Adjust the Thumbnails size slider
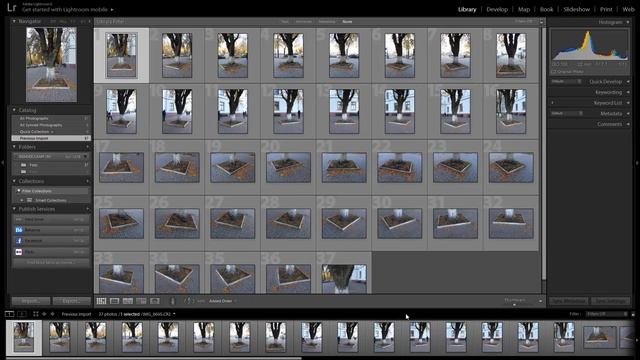This screenshot has width=640, height=360. pos(515,304)
